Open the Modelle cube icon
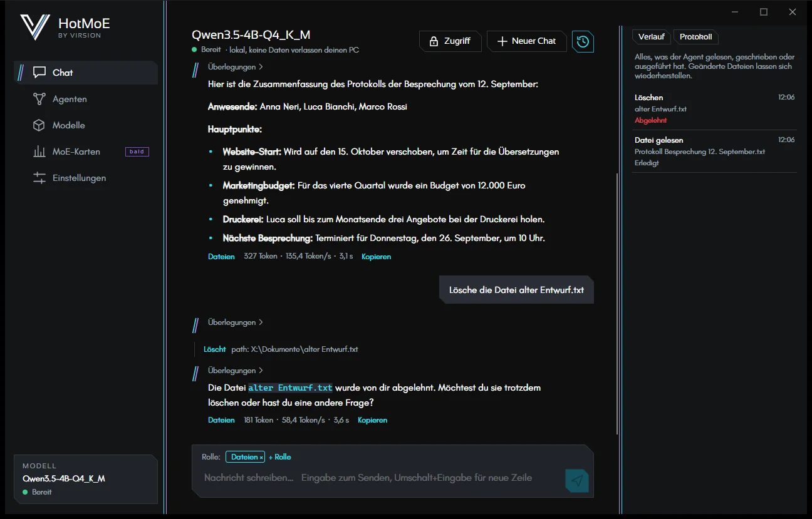Screen dimensions: 812x519 [x=39, y=125]
